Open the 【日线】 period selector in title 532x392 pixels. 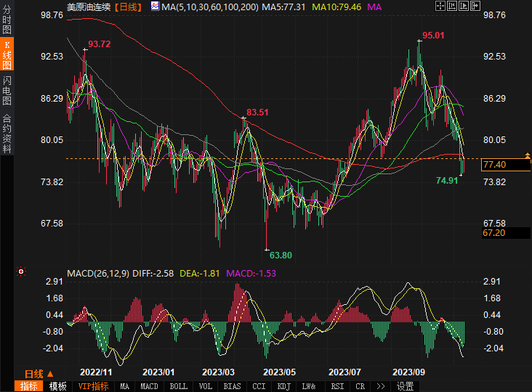click(129, 7)
